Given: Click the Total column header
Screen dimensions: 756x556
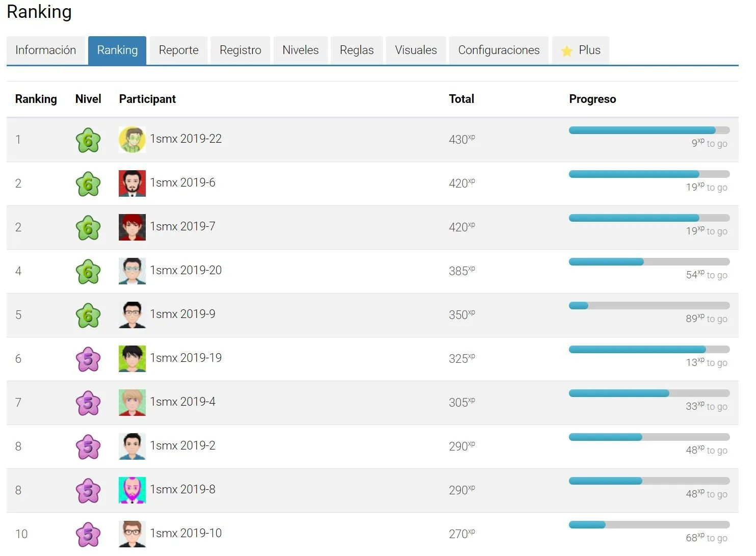Looking at the screenshot, I should click(461, 99).
